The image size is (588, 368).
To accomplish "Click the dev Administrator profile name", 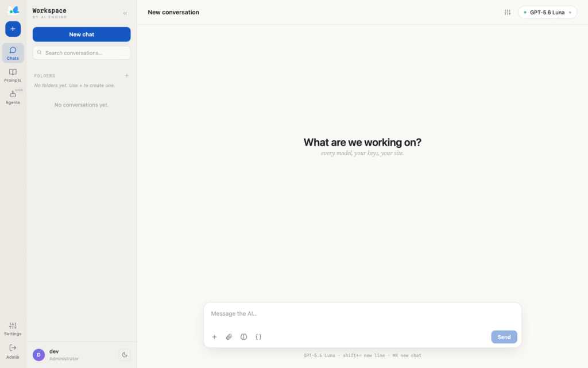I will click(x=64, y=355).
